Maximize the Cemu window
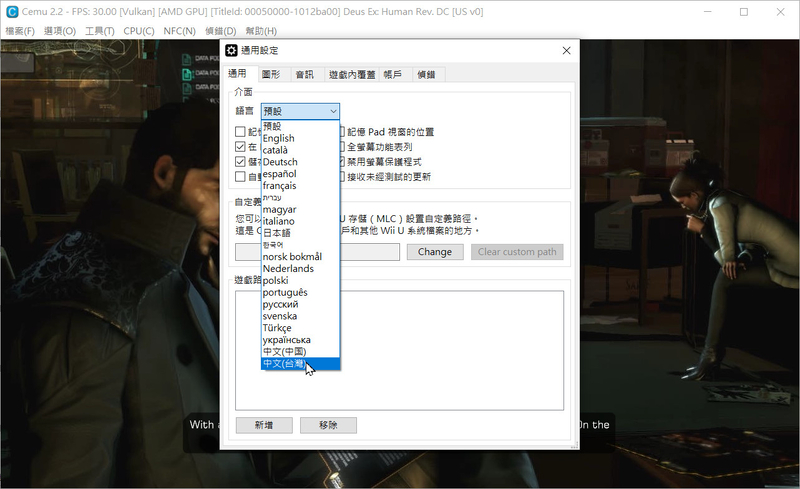 click(744, 12)
